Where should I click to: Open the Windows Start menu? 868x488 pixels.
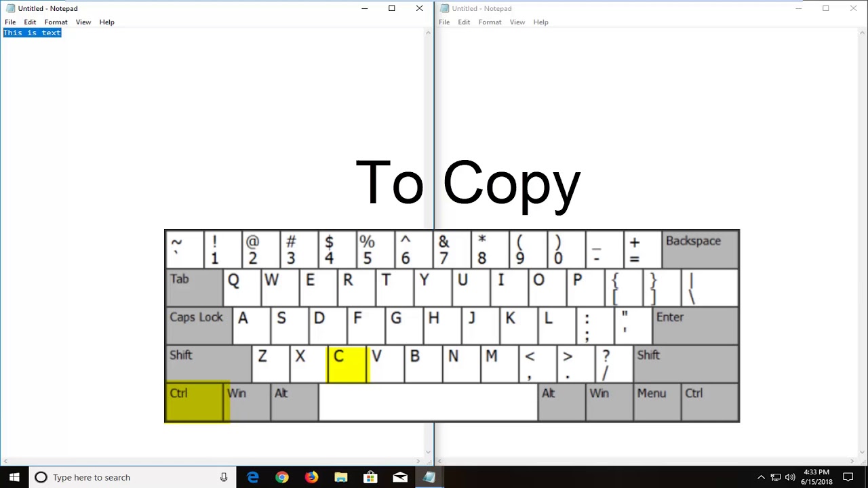click(14, 477)
